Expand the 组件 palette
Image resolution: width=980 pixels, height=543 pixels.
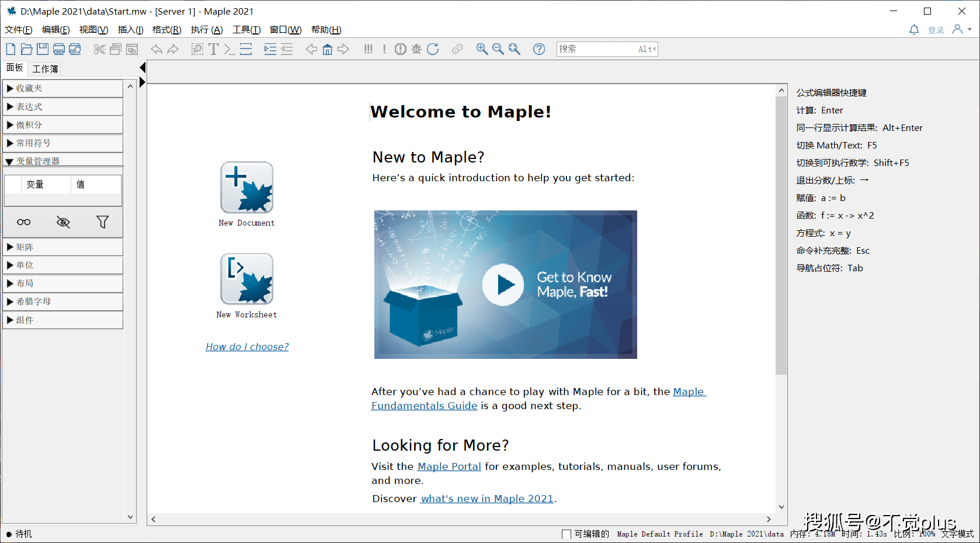pos(62,320)
